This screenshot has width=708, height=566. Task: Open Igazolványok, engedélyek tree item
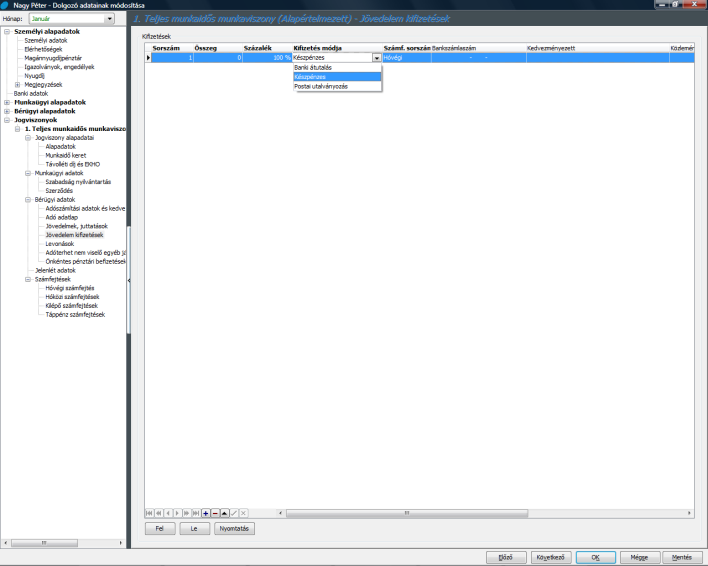click(59, 67)
